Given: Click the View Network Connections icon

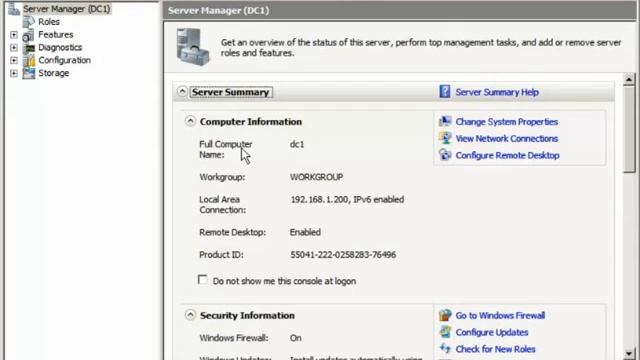Looking at the screenshot, I should 445,138.
